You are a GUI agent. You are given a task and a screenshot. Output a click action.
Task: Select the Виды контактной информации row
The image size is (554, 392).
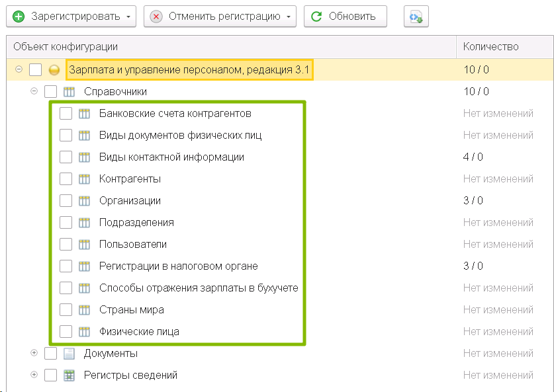pos(171,157)
